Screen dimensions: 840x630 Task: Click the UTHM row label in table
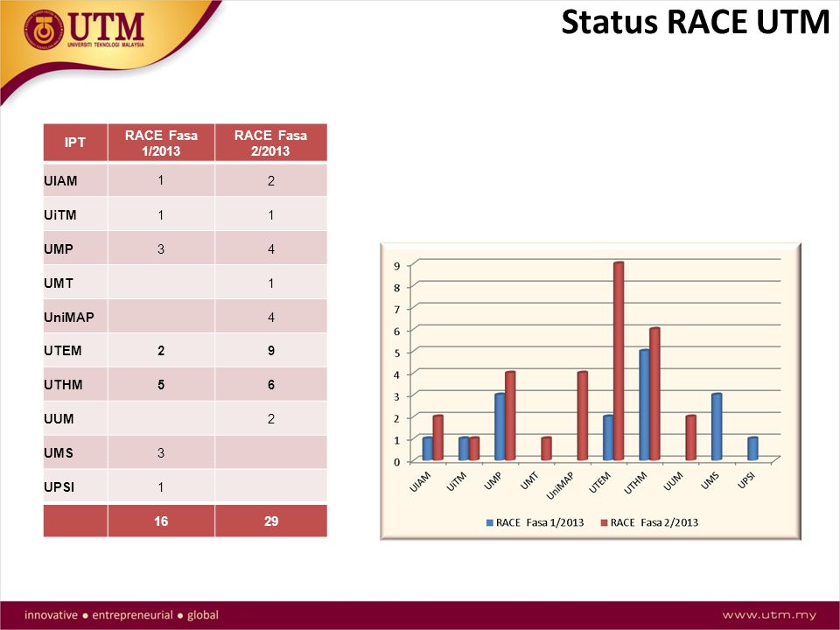tap(63, 385)
